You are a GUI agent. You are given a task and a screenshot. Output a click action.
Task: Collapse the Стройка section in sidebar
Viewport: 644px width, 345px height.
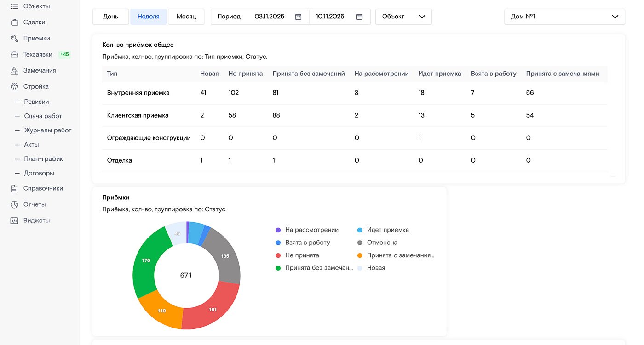pos(36,86)
